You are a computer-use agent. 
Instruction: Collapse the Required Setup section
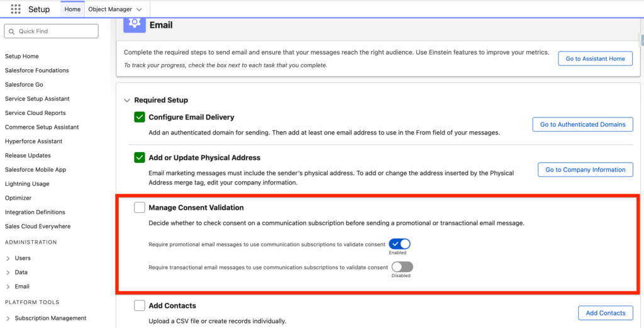pyautogui.click(x=127, y=101)
